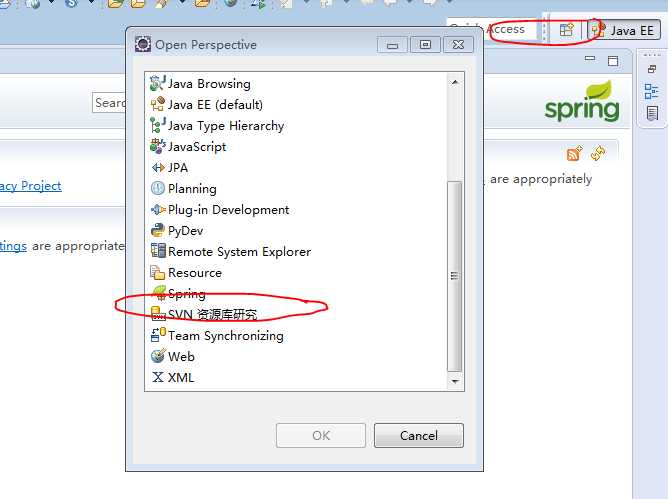The width and height of the screenshot is (668, 499).
Task: Click the JPA arrows icon
Action: tap(158, 167)
